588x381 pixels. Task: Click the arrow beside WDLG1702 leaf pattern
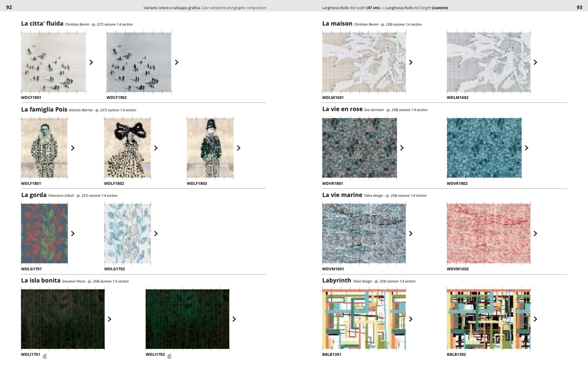156,233
